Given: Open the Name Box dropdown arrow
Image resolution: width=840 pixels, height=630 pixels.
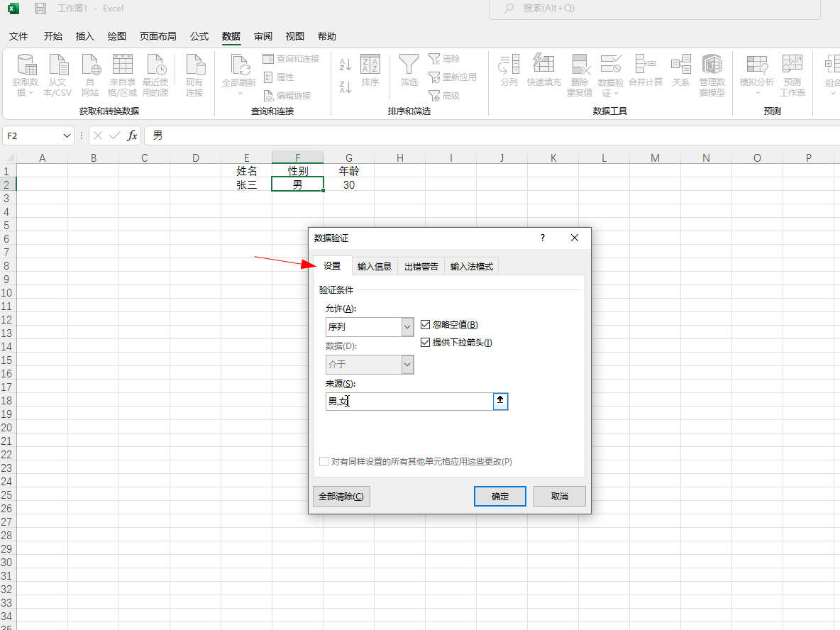Looking at the screenshot, I should 67,136.
